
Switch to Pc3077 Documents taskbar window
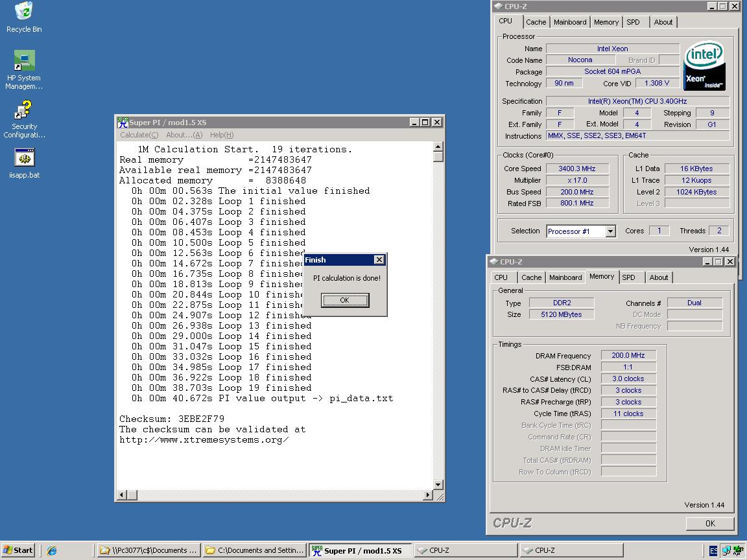pyautogui.click(x=148, y=550)
